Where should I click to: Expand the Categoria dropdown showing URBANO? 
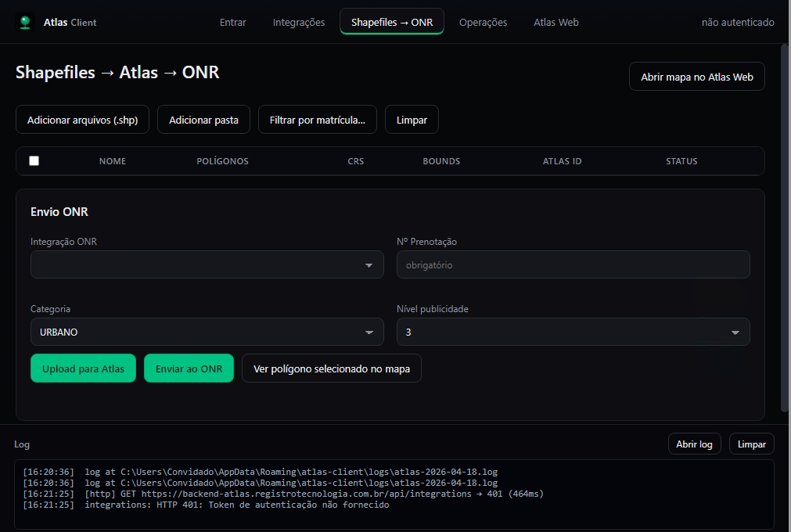click(207, 332)
